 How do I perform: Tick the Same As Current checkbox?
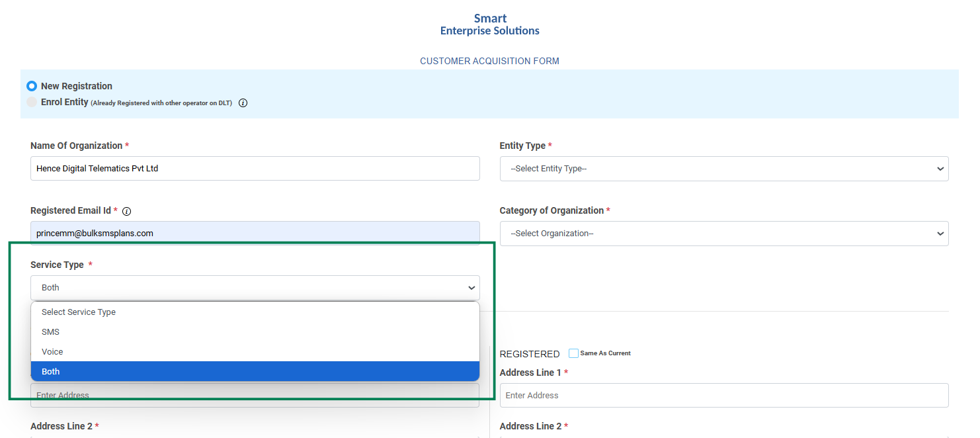click(x=573, y=353)
